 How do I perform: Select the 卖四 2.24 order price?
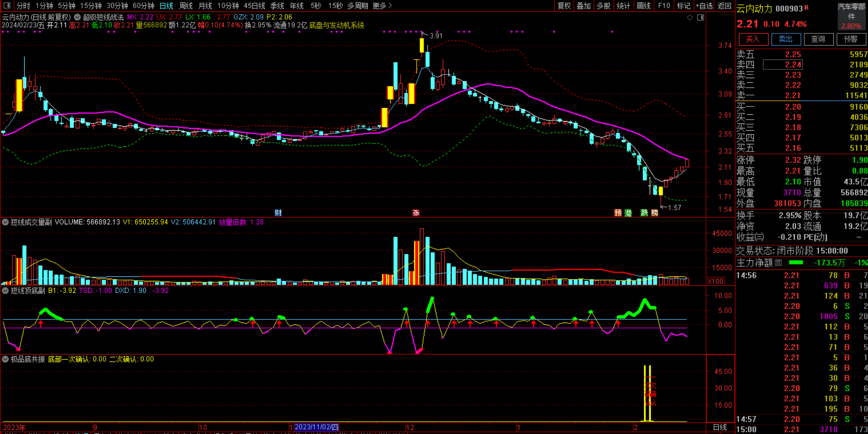(x=793, y=65)
